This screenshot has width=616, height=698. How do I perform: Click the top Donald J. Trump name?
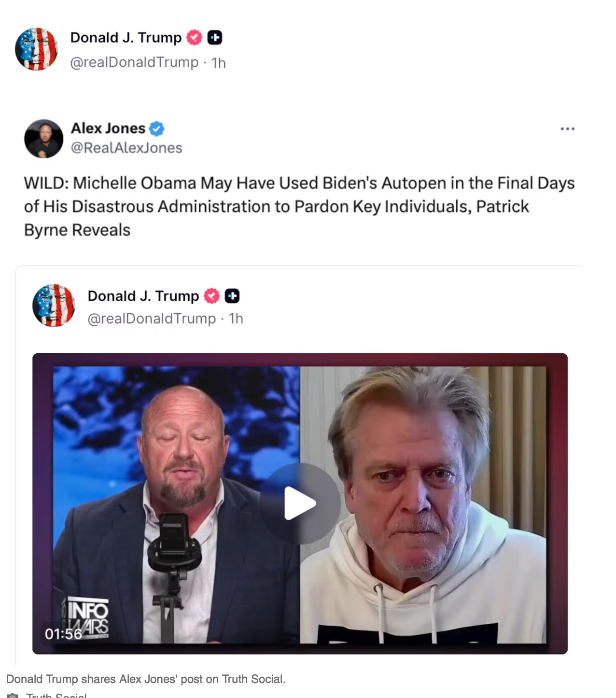[126, 38]
